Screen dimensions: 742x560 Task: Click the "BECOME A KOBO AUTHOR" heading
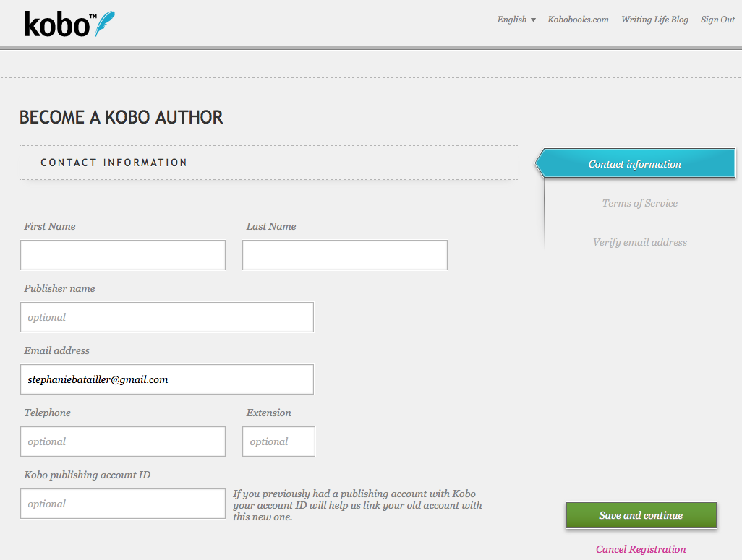121,117
